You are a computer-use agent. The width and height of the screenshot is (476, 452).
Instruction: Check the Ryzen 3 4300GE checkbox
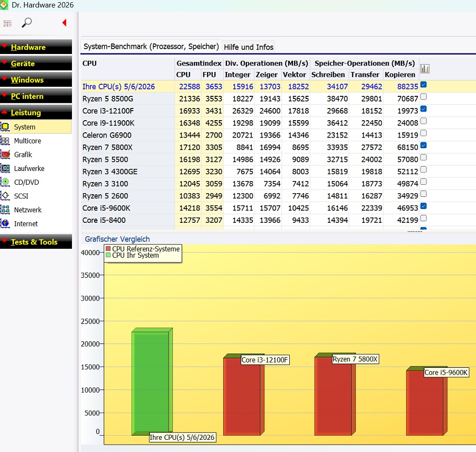pyautogui.click(x=424, y=170)
